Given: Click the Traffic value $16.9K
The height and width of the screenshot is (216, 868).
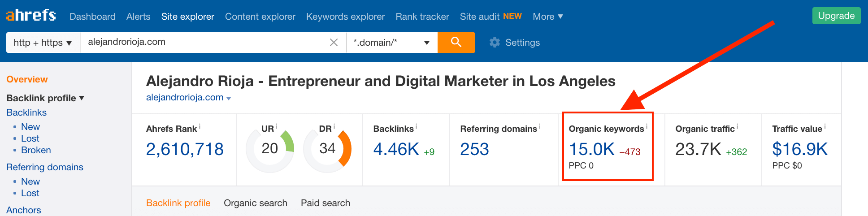Looking at the screenshot, I should [800, 149].
